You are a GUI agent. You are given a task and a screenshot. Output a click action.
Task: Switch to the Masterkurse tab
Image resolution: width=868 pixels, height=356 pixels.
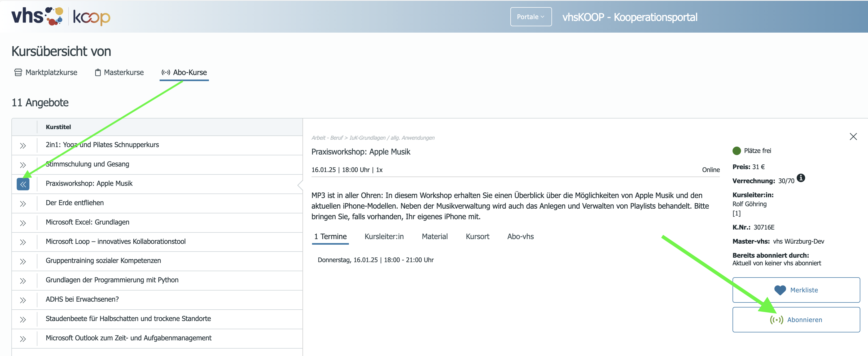[119, 72]
